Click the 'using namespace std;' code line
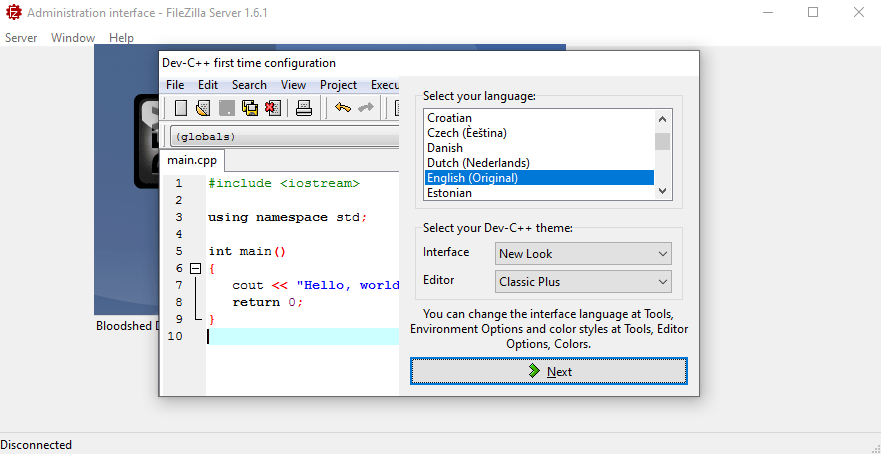Viewport: 881px width, 454px height. coord(287,217)
